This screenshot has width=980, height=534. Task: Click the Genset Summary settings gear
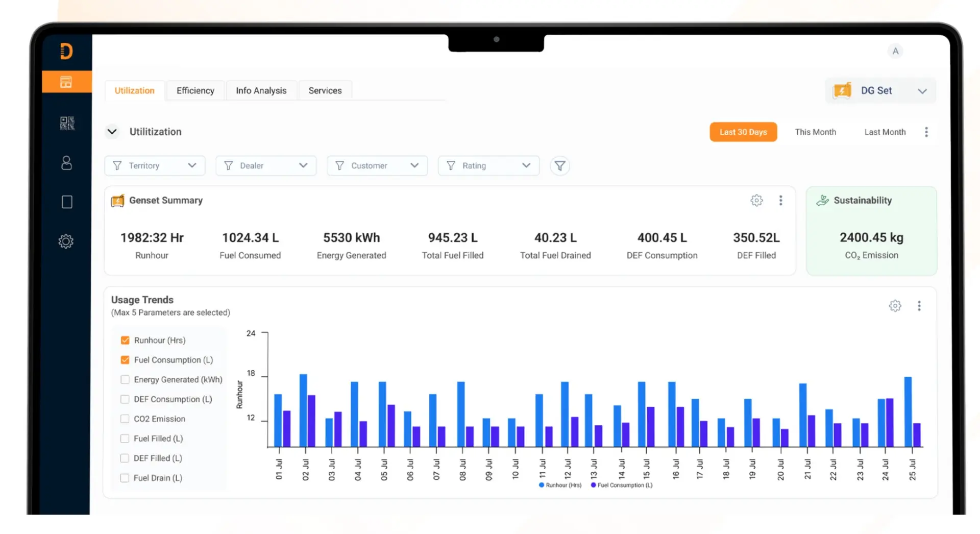click(756, 200)
